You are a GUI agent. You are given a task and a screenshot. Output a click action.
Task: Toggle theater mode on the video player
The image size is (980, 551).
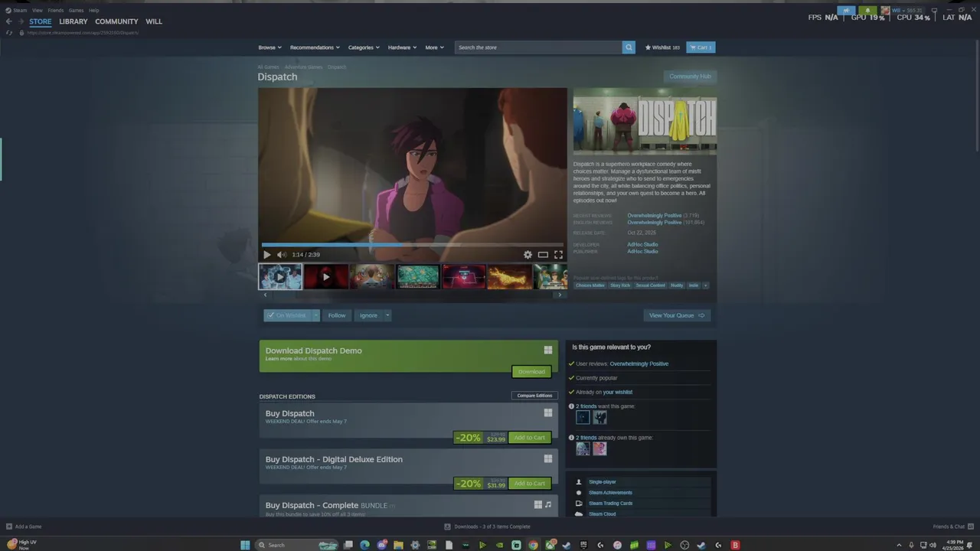pyautogui.click(x=543, y=255)
